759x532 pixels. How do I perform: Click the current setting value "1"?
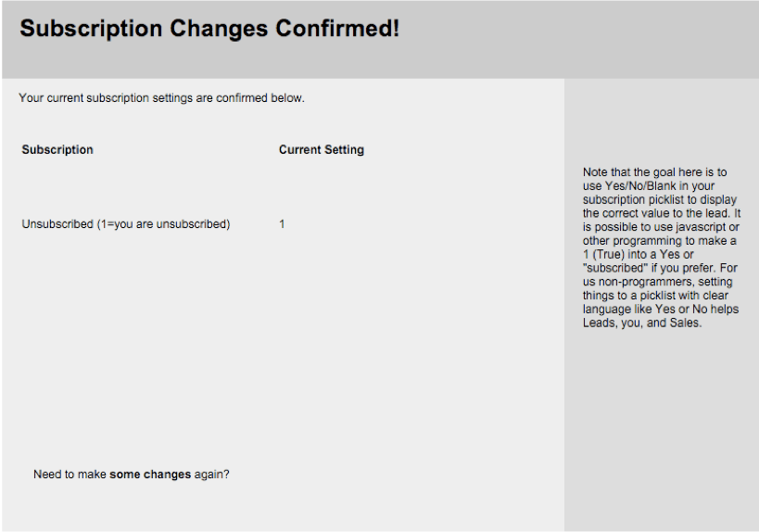click(x=282, y=224)
